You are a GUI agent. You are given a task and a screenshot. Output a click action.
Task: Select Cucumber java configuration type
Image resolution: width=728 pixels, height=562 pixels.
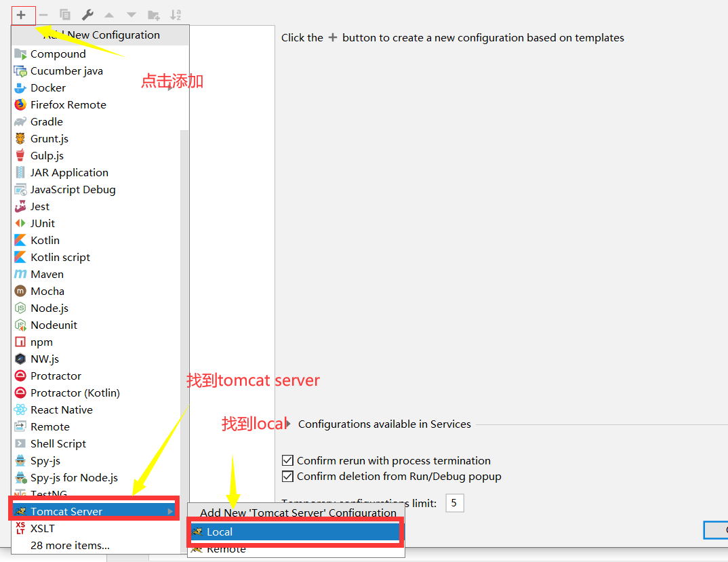(x=100, y=71)
